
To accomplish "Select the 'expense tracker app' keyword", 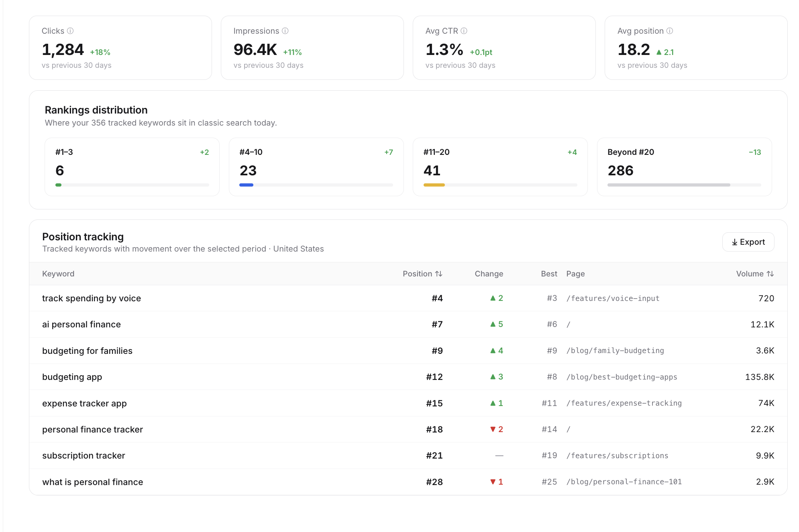I will [84, 403].
